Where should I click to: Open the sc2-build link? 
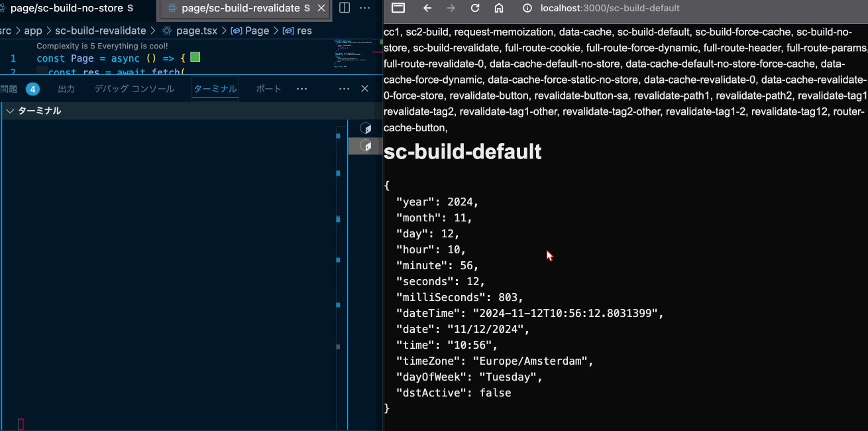427,32
